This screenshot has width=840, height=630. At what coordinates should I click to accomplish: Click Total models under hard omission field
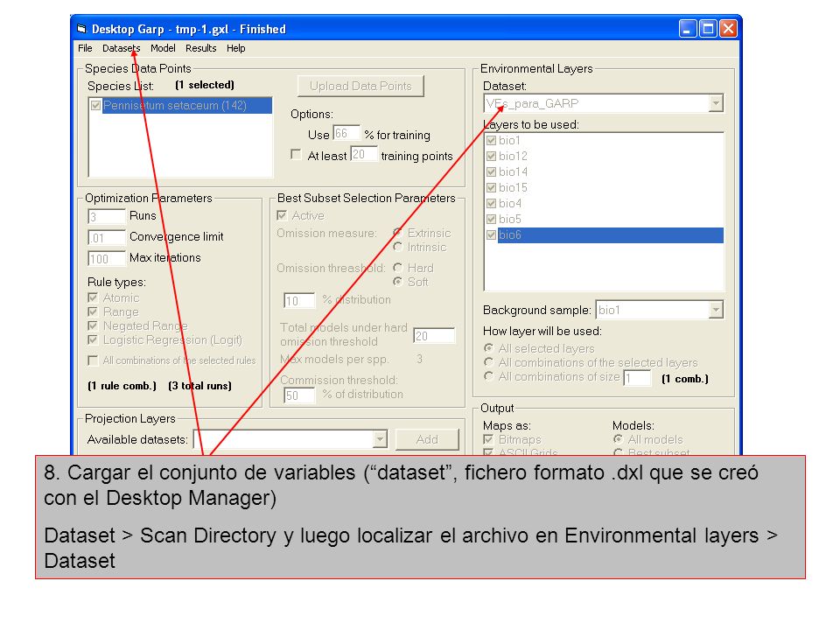[434, 335]
